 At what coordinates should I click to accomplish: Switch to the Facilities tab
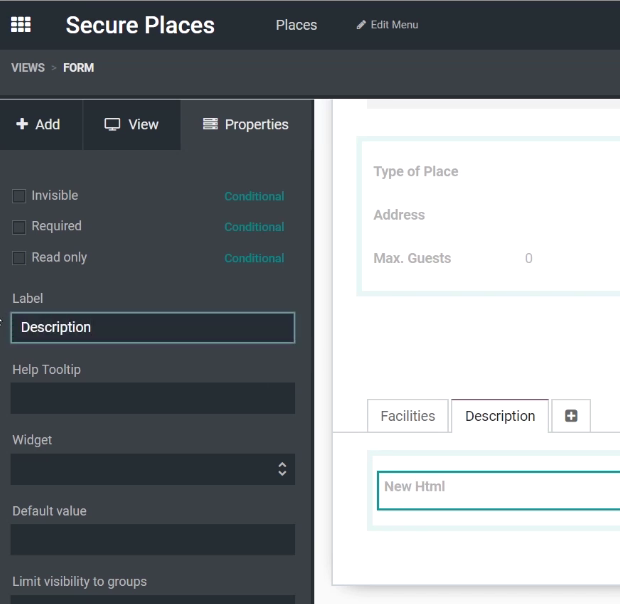[408, 416]
